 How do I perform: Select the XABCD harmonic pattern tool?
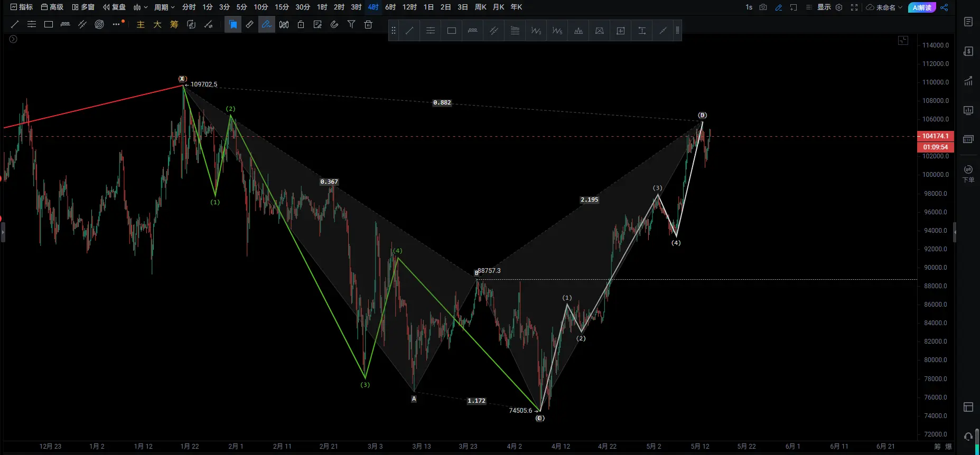(600, 31)
